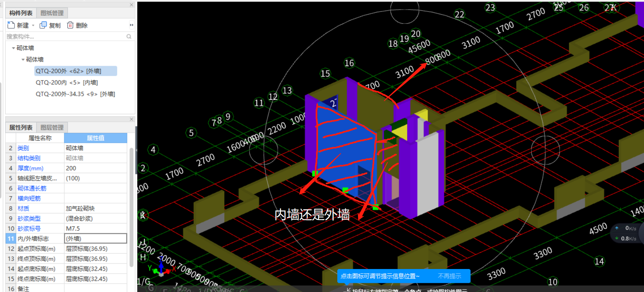
Task: Click the properties panel vertical scrollbar
Action: [x=131, y=207]
